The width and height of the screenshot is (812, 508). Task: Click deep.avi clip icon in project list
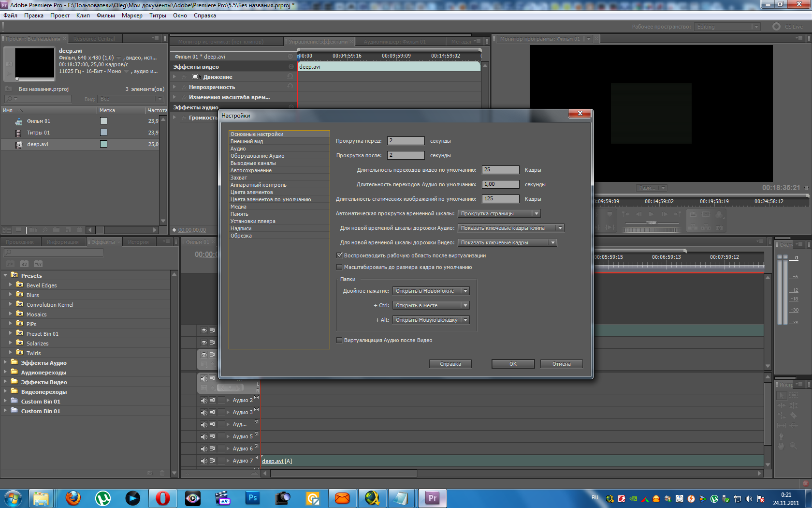pos(19,144)
